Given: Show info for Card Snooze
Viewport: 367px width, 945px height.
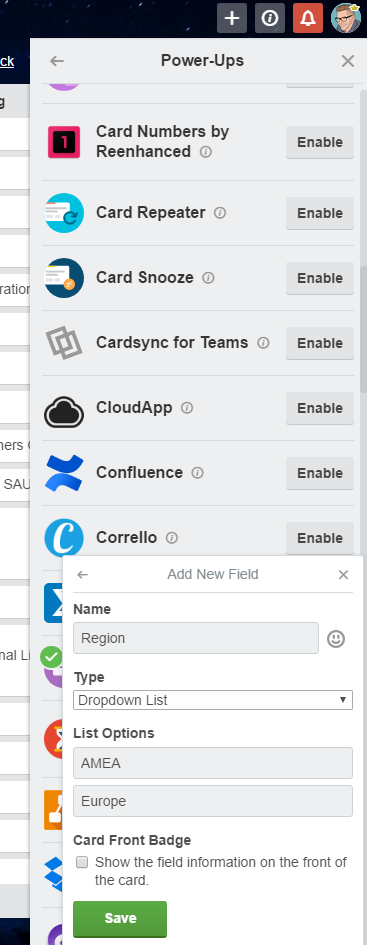Looking at the screenshot, I should point(208,278).
